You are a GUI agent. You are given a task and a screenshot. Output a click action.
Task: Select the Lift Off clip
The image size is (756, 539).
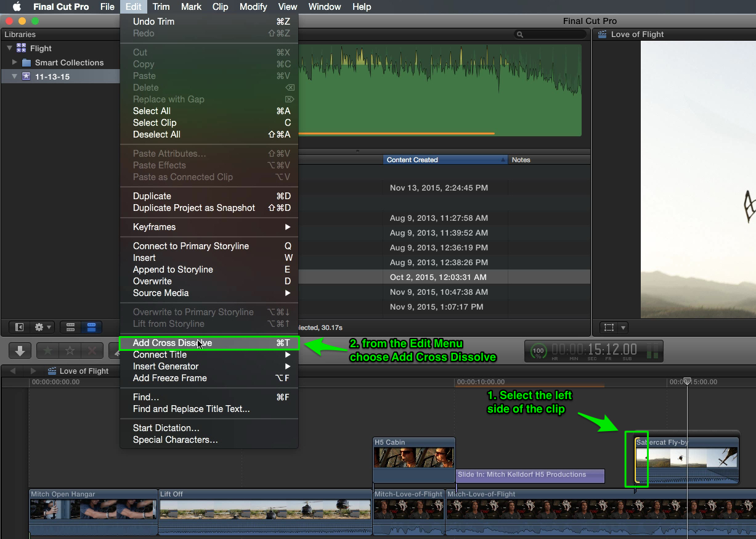click(x=265, y=511)
